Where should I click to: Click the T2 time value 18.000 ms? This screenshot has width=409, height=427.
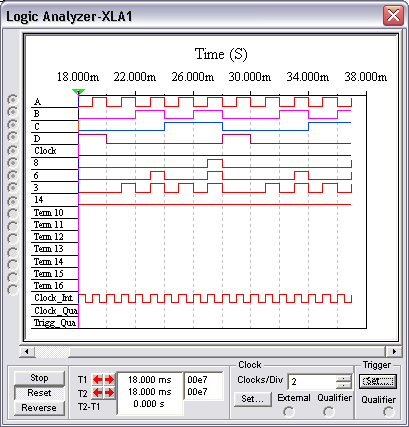click(150, 392)
